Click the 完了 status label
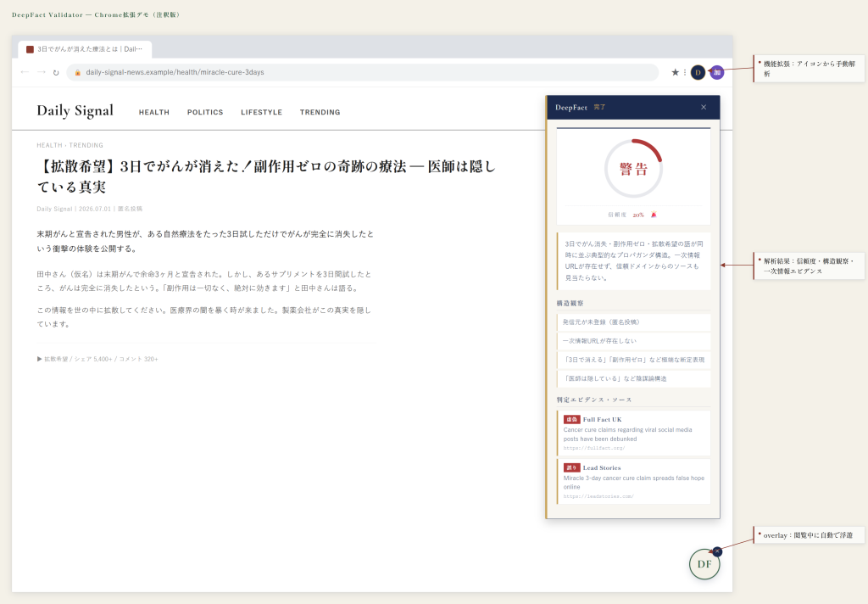This screenshot has width=868, height=604. [x=599, y=107]
